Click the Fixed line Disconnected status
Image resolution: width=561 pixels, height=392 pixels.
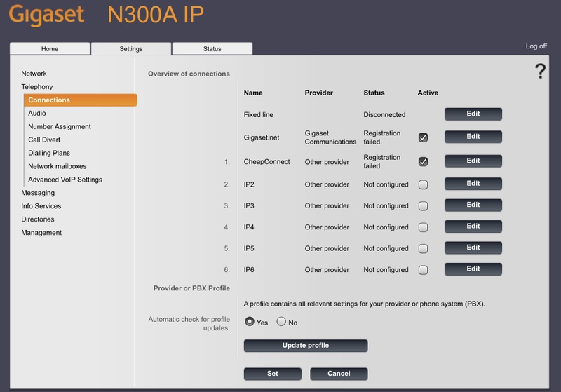(x=384, y=114)
